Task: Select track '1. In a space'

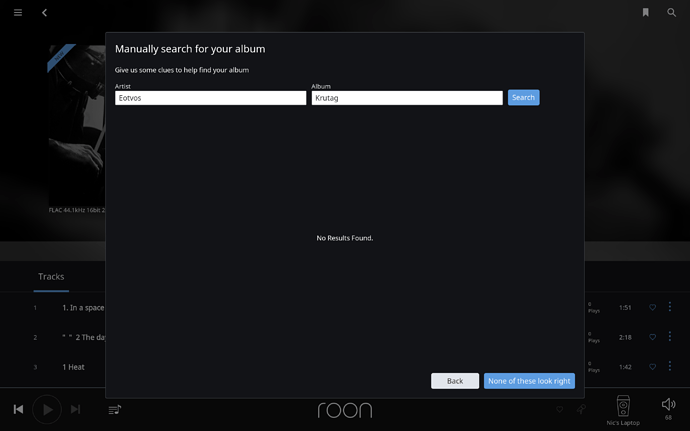Action: pos(83,308)
